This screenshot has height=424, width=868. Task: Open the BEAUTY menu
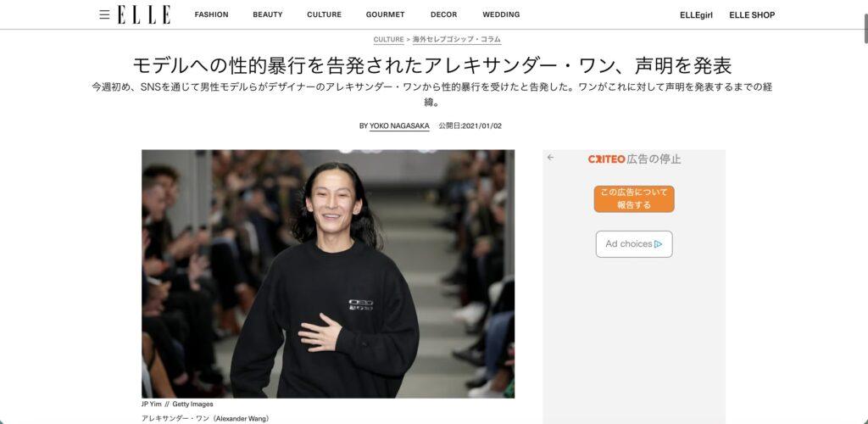(x=268, y=15)
